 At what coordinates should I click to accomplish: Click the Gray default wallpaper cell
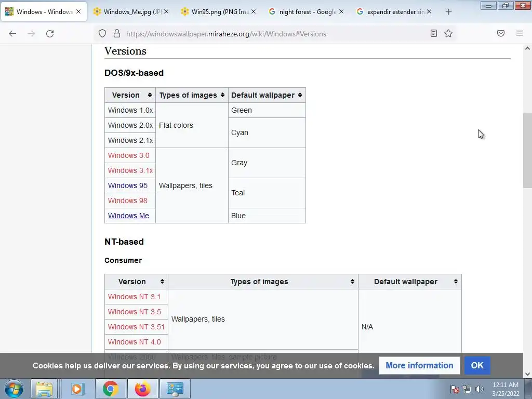click(x=267, y=163)
